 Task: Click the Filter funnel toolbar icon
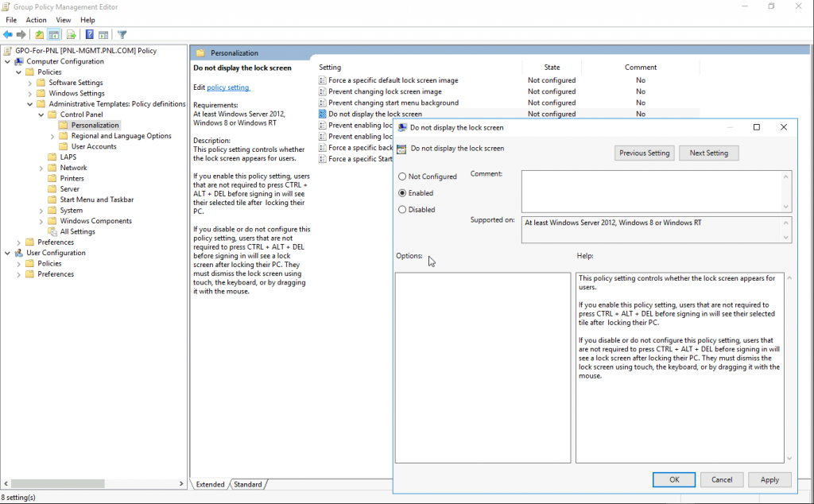[122, 34]
